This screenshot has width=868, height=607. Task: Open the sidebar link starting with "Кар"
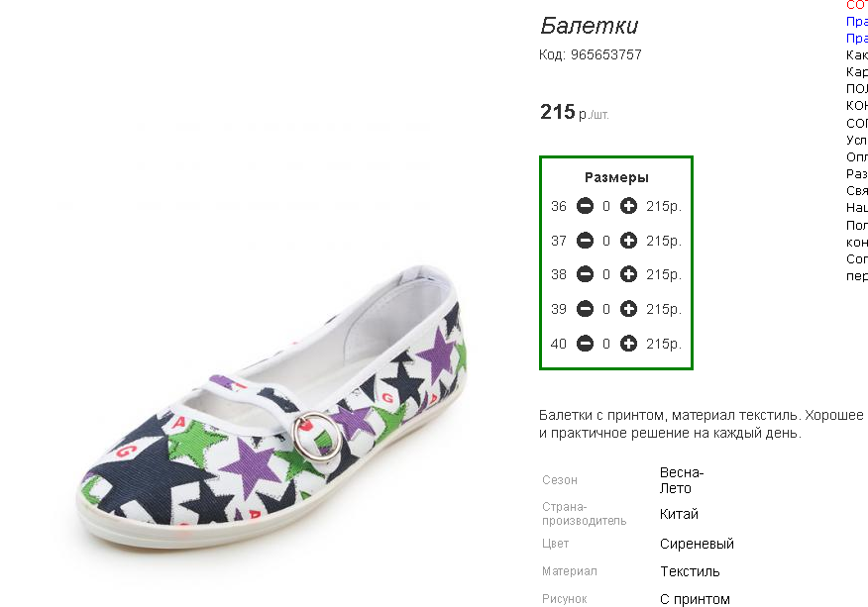coord(857,72)
